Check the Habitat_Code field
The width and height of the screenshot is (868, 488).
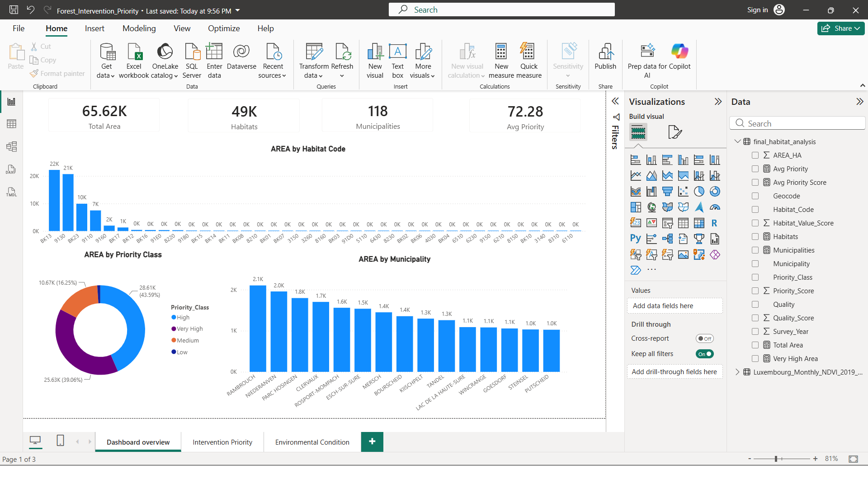[x=755, y=209]
